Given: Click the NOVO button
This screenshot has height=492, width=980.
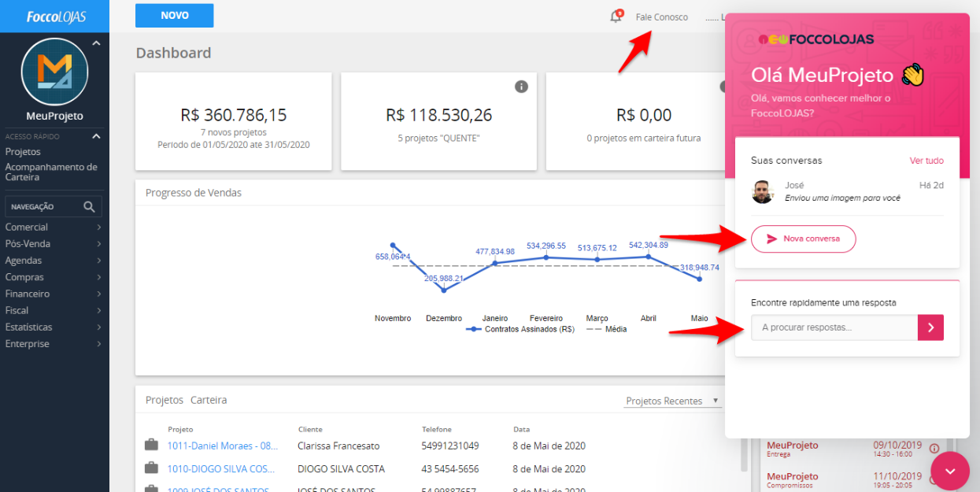Looking at the screenshot, I should (174, 16).
